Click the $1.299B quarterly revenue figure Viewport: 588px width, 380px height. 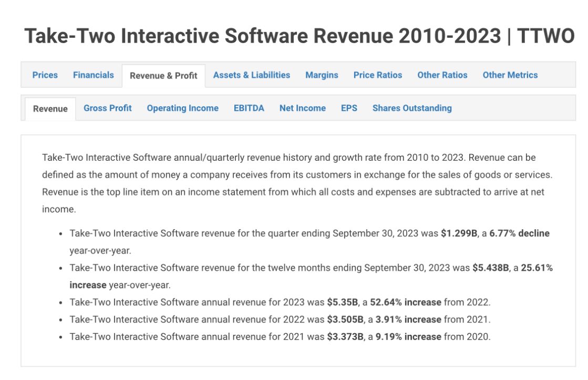pos(459,233)
